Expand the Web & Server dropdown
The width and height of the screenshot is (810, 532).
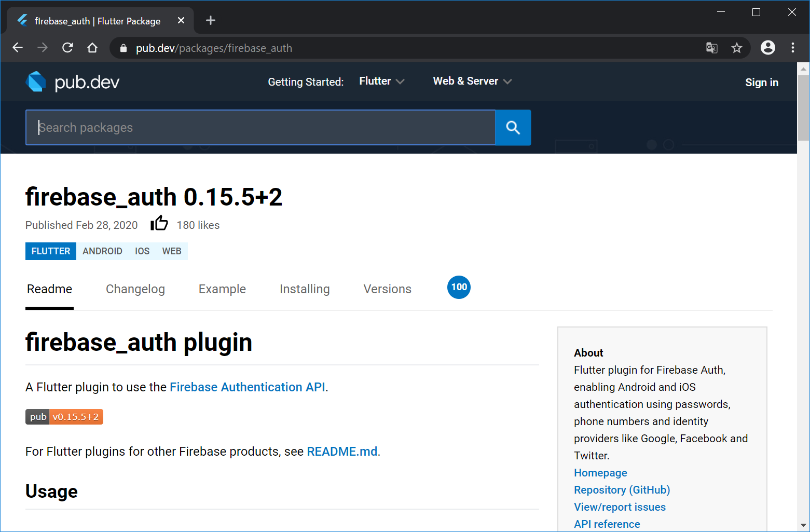point(472,81)
